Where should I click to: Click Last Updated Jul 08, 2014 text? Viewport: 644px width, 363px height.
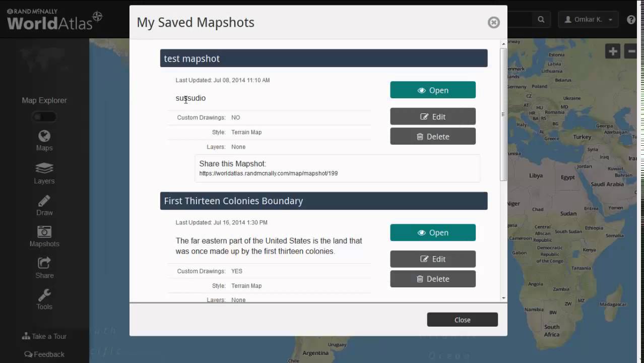tap(223, 80)
